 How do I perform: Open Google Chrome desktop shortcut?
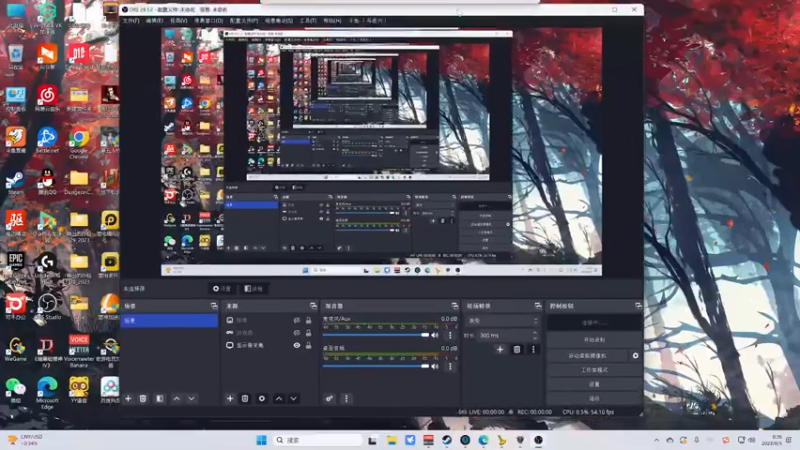click(79, 142)
